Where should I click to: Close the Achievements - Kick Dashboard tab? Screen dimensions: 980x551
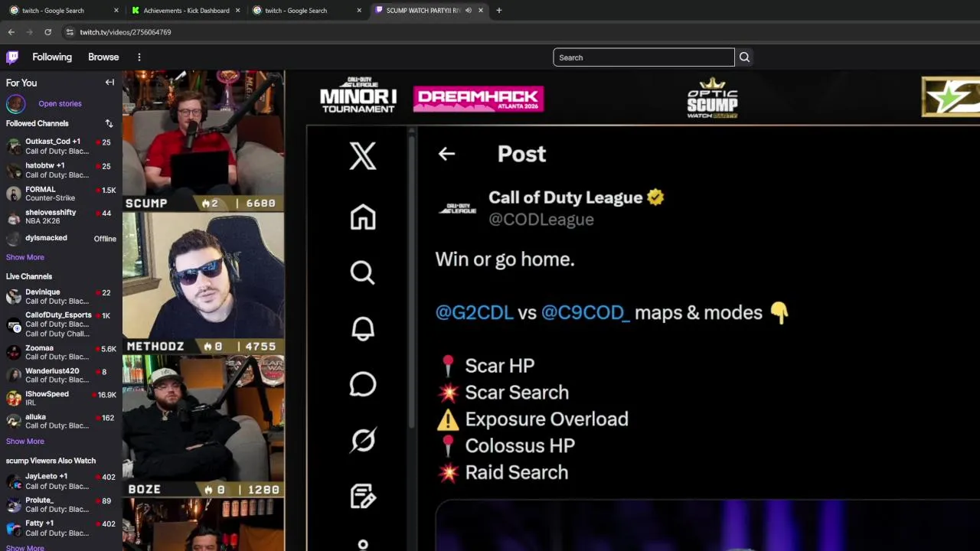(x=237, y=11)
